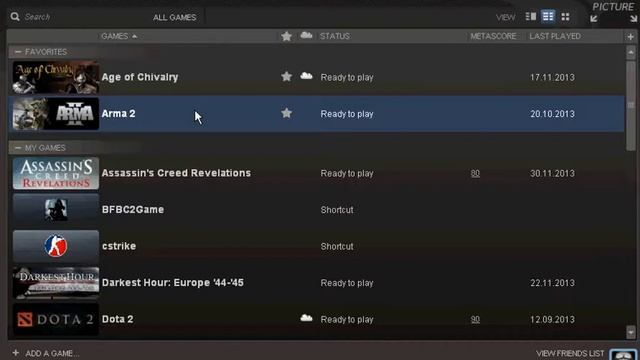The height and width of the screenshot is (360, 640).
Task: Click the plus icon beside ADD A GAME
Action: [x=16, y=353]
